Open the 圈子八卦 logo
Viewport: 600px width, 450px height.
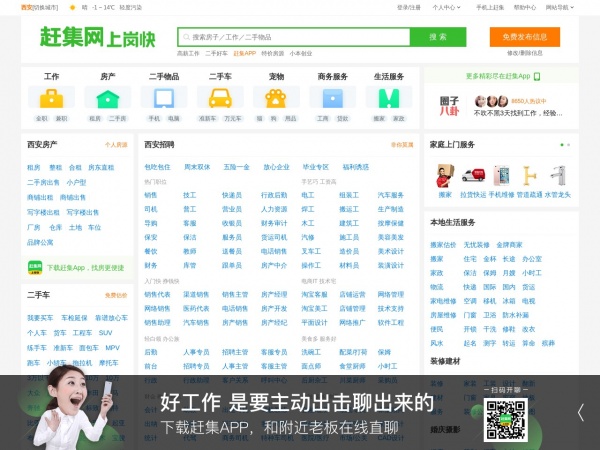pos(449,106)
